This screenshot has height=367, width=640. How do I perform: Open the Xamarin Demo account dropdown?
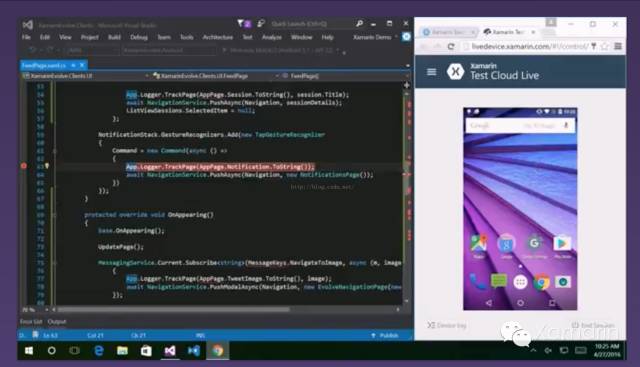pyautogui.click(x=375, y=37)
